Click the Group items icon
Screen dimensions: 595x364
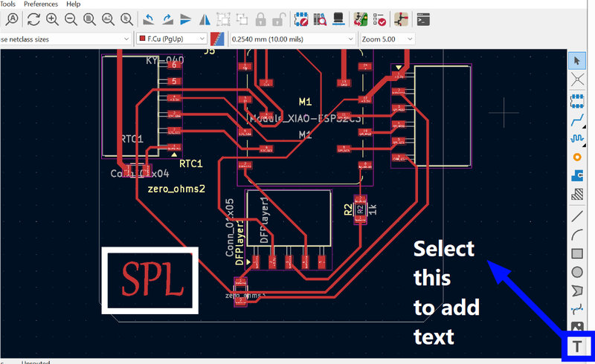point(223,19)
